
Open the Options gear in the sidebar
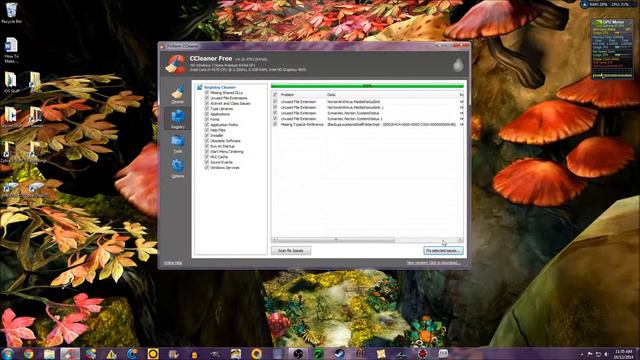[178, 168]
